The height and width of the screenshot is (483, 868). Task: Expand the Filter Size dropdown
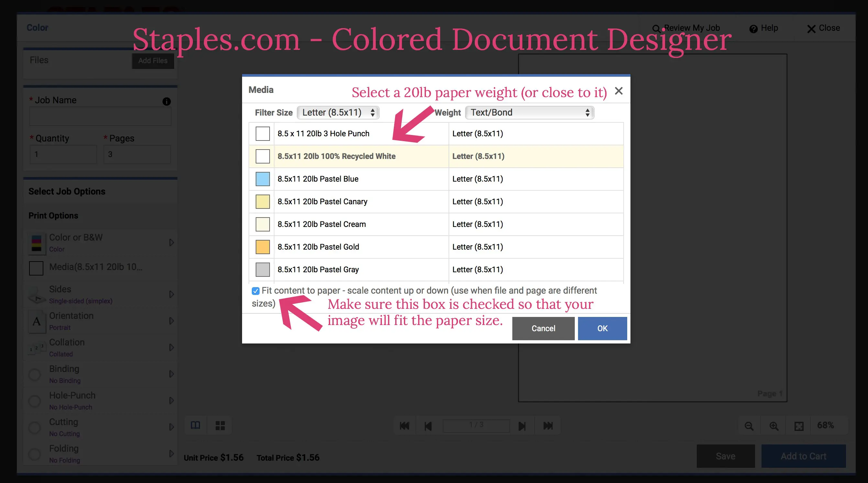click(336, 112)
